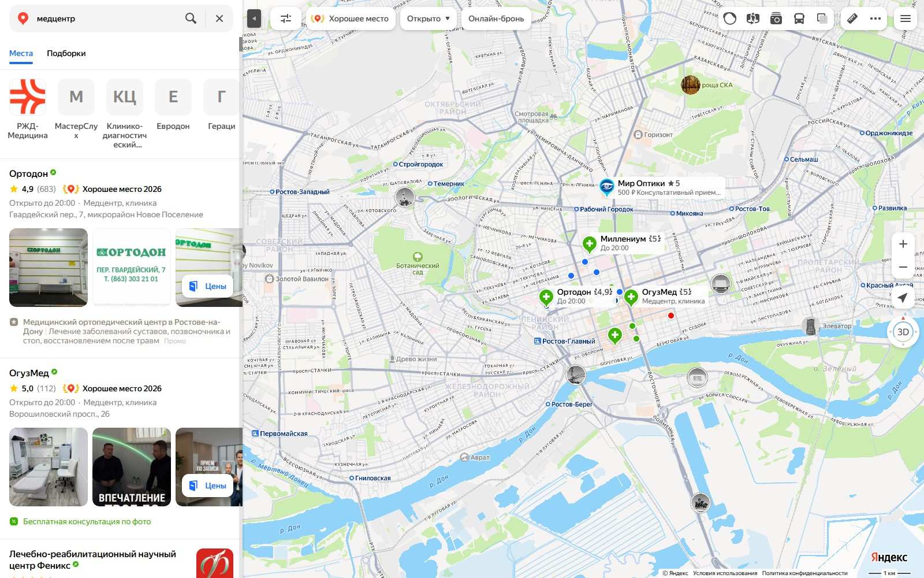Toggle traffic layer icon
The height and width of the screenshot is (578, 924).
730,18
